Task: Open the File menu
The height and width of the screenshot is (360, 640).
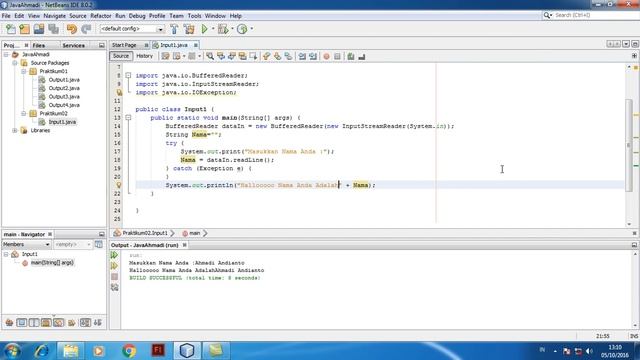Action: click(6, 16)
